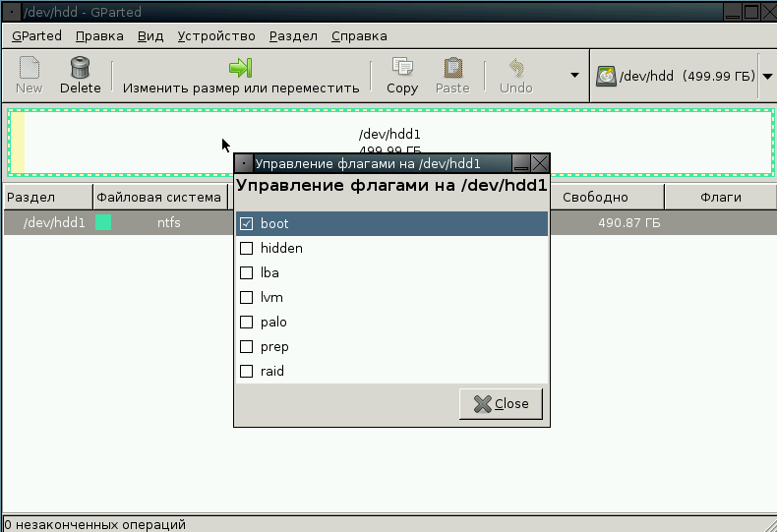Enable the hidden flag checkbox

[246, 248]
